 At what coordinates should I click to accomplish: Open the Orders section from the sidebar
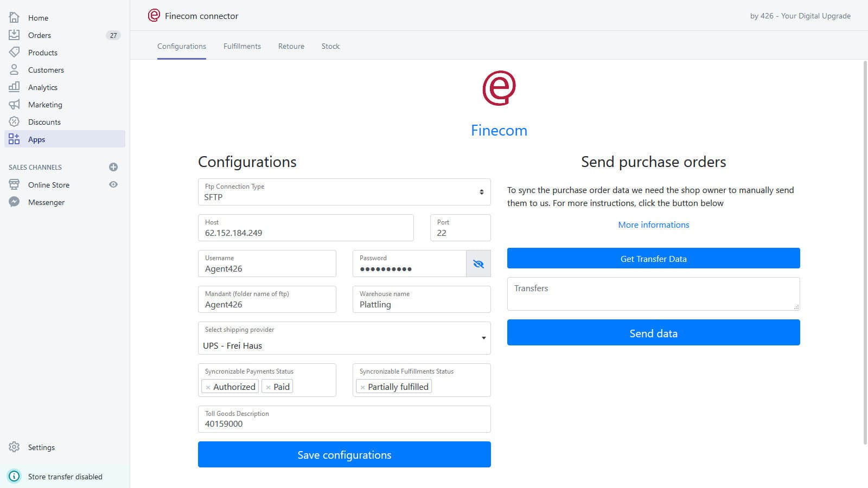point(39,35)
